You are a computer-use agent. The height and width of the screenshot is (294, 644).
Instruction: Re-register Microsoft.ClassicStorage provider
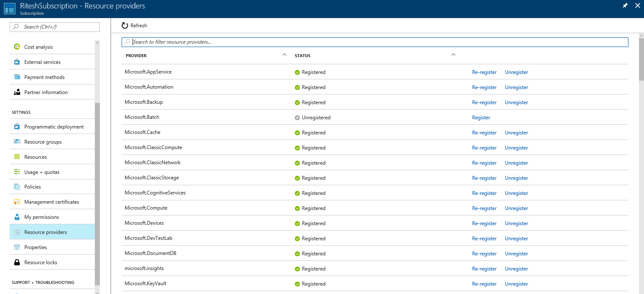tap(484, 178)
